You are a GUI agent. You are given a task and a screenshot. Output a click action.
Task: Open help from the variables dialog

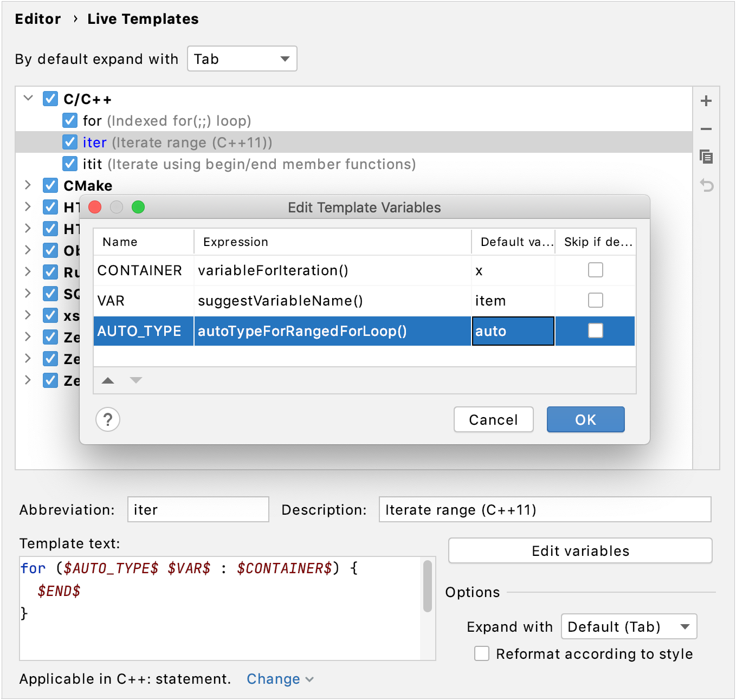(107, 419)
